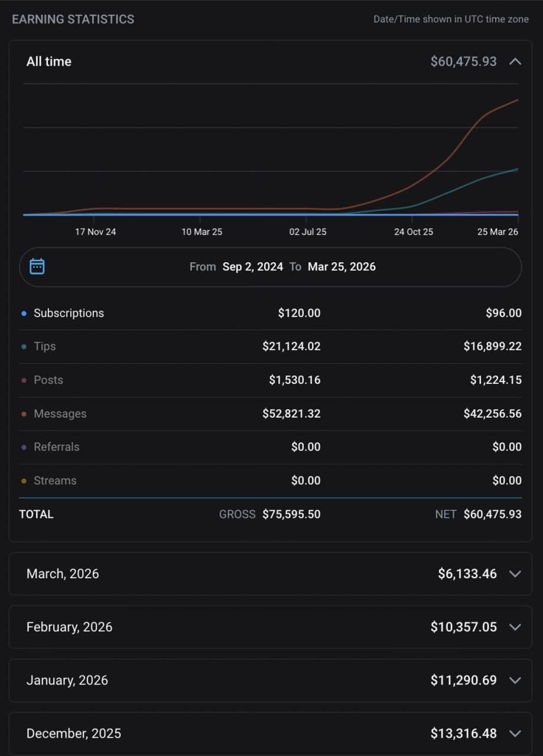The height and width of the screenshot is (756, 543).
Task: Open the March, 2026 row label
Action: [63, 573]
